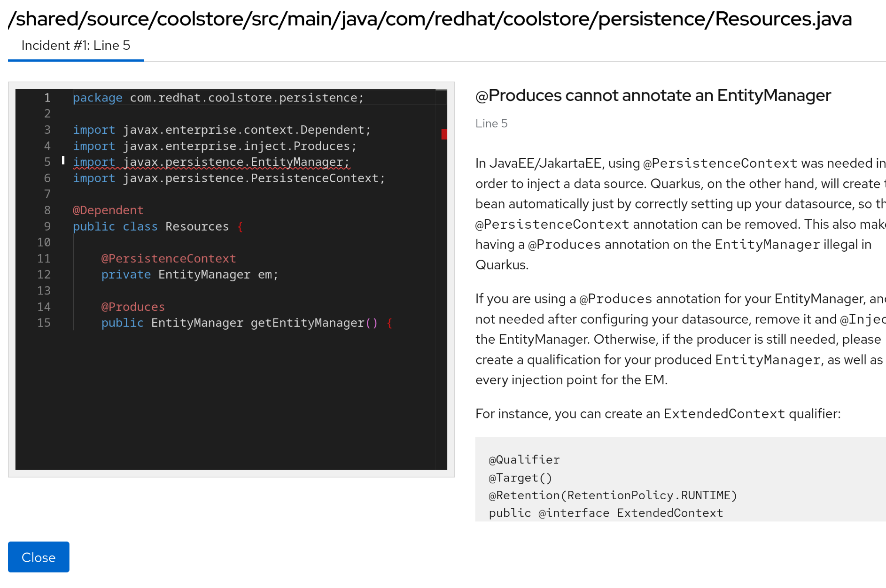
Task: Click the javax.enterprise.inject.Produces import line
Action: 215,146
